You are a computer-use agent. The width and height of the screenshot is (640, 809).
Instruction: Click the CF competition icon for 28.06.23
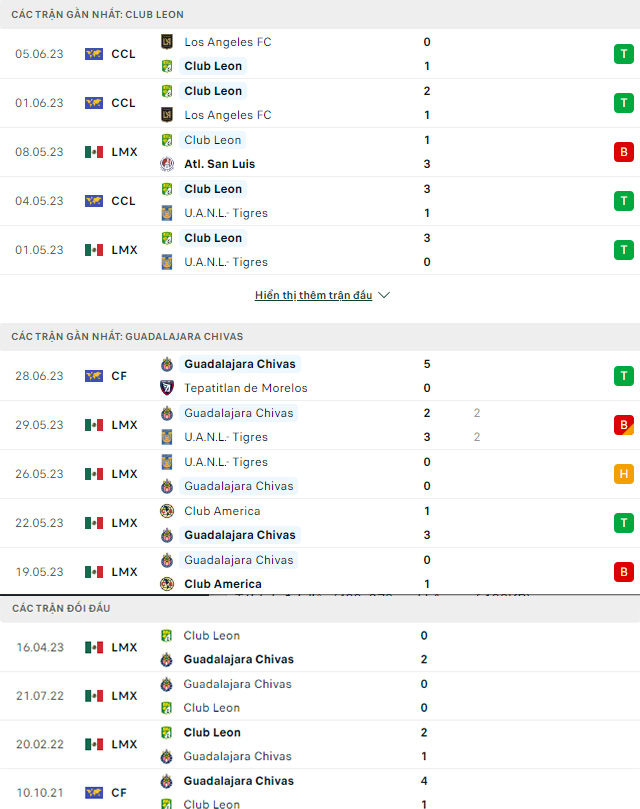[x=94, y=376]
